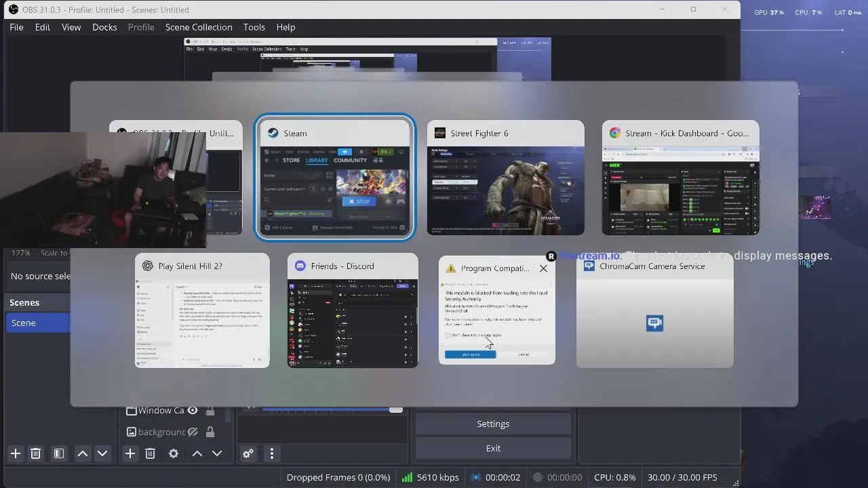Toggle the lock on the background source
This screenshot has height=488, width=868.
(210, 432)
